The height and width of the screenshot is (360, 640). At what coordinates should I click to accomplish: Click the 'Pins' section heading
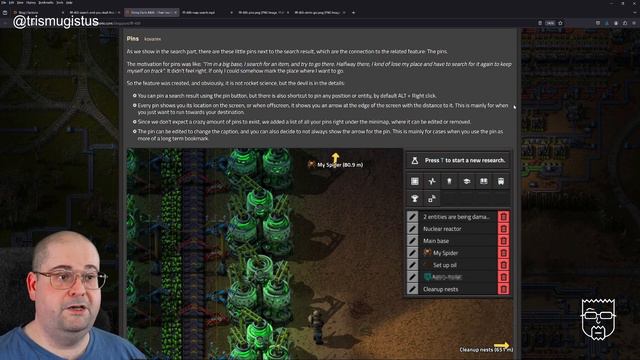[x=133, y=38]
